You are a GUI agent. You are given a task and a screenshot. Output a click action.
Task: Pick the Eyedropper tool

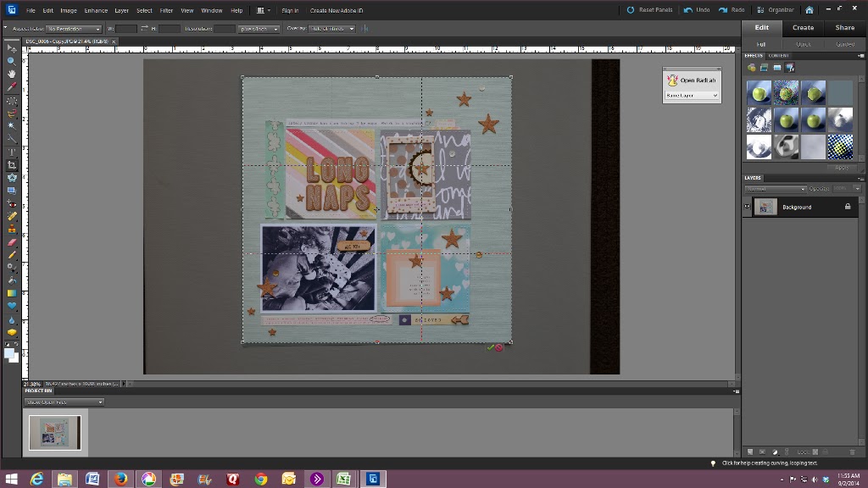click(12, 86)
